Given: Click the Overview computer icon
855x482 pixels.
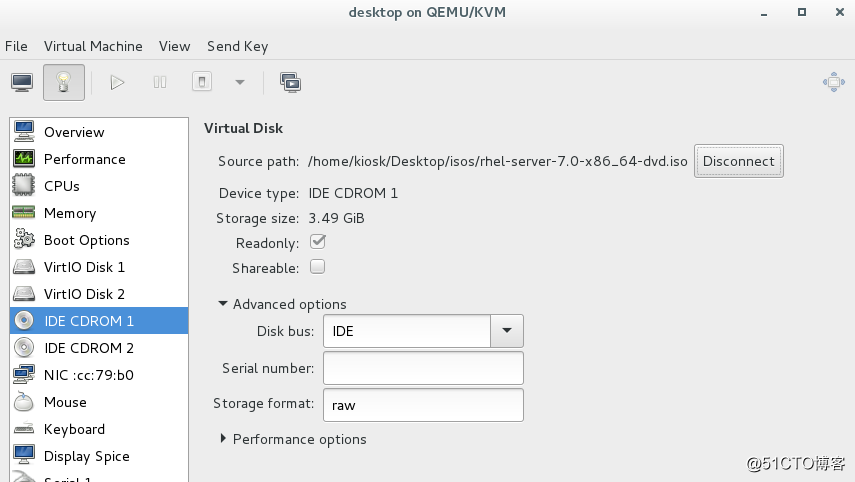Looking at the screenshot, I should (x=24, y=131).
